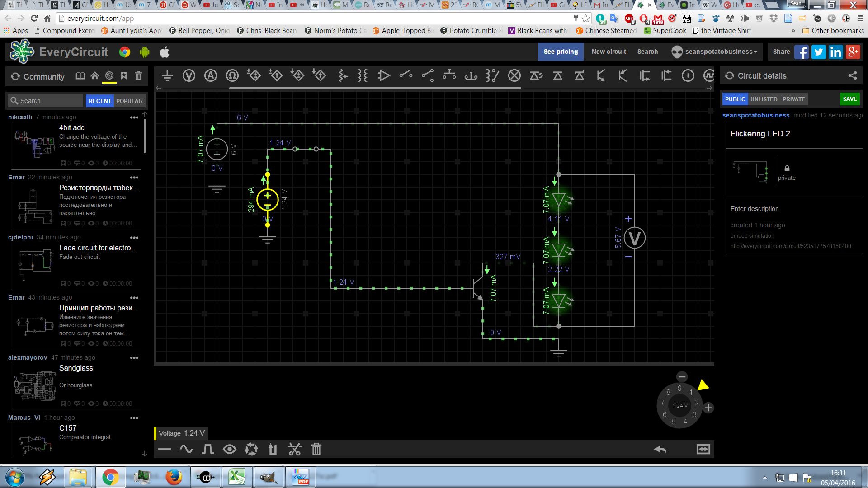The width and height of the screenshot is (868, 488).
Task: Toggle circuit to UNLISTED visibility
Action: click(763, 99)
